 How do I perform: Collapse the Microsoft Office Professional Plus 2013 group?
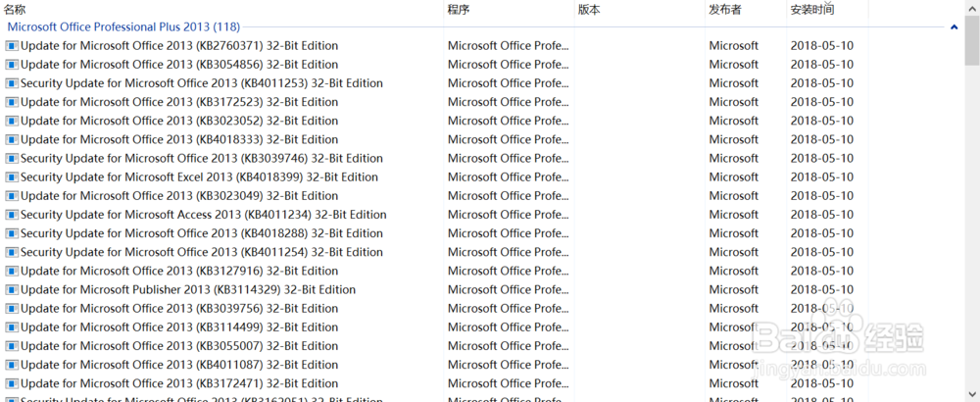coord(954,26)
